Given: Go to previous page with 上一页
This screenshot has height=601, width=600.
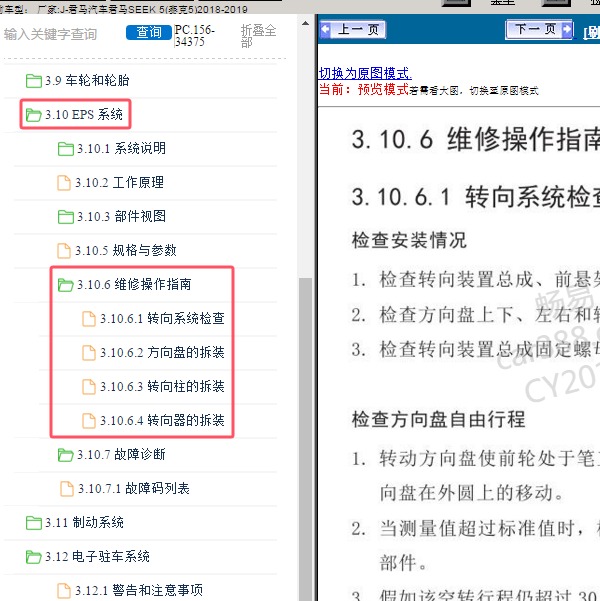Looking at the screenshot, I should pyautogui.click(x=353, y=30).
